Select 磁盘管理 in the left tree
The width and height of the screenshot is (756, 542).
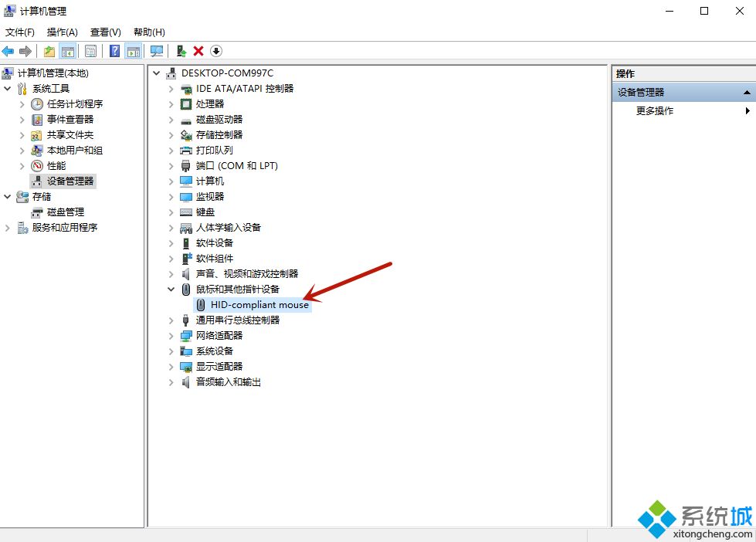coord(66,212)
